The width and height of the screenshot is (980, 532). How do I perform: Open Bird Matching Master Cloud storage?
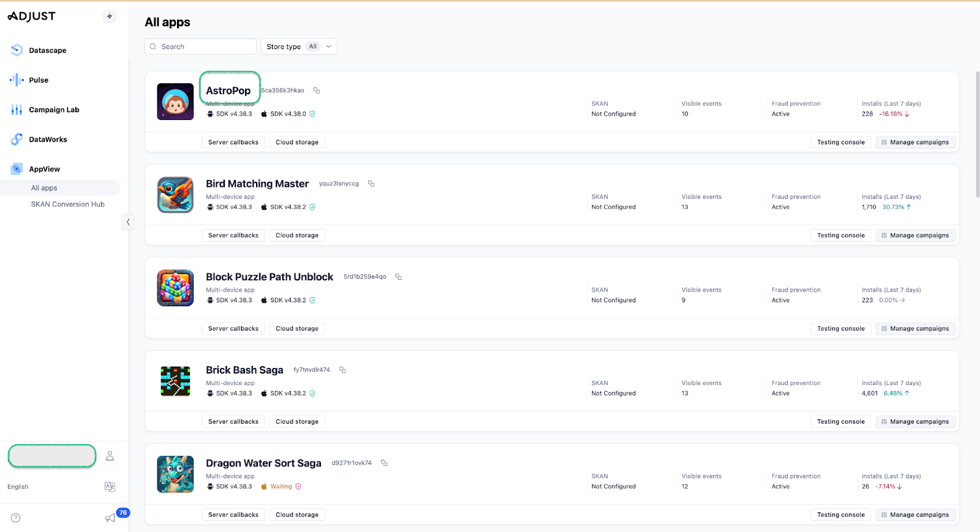[297, 235]
